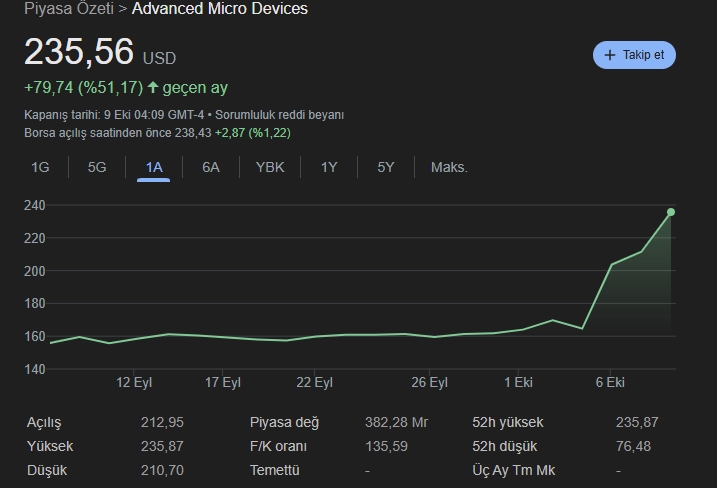The image size is (717, 488).
Task: Click the 6 Eki chart date marker
Action: 610,382
